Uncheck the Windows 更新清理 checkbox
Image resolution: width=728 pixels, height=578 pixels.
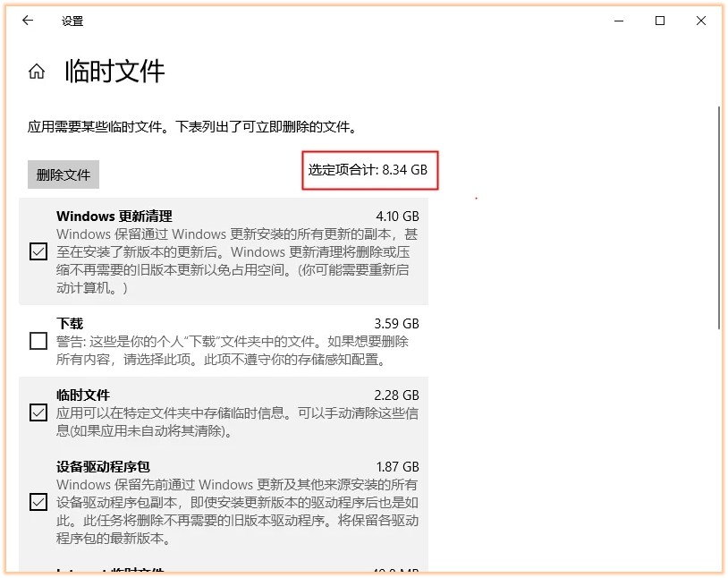click(x=38, y=251)
